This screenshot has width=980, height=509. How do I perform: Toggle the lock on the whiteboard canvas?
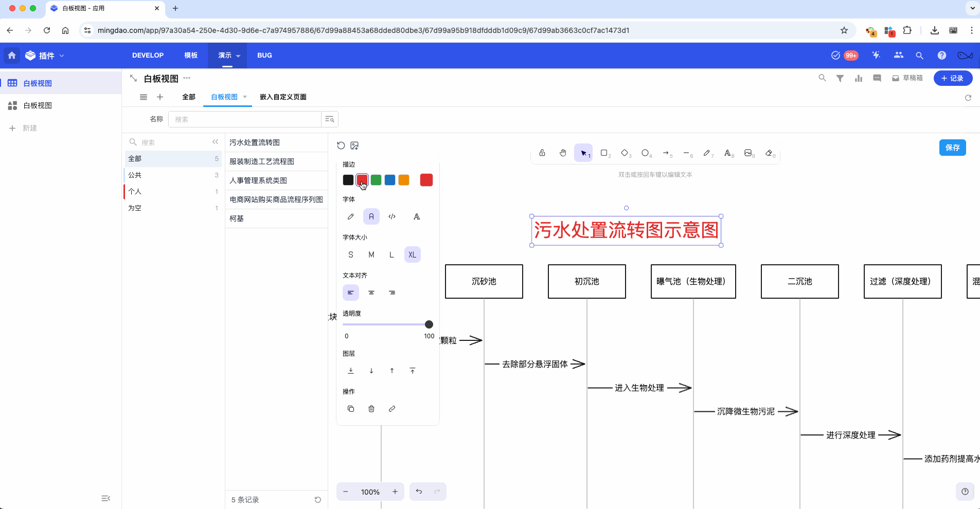542,153
